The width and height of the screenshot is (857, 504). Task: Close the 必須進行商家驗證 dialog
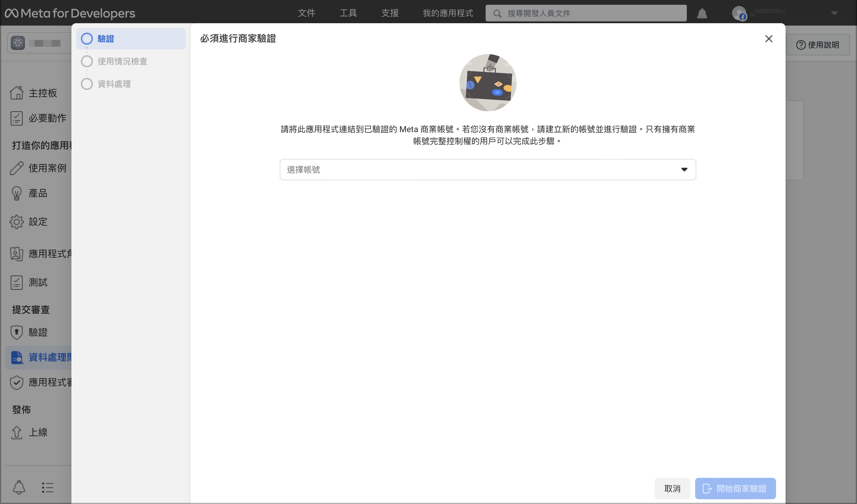pos(769,39)
